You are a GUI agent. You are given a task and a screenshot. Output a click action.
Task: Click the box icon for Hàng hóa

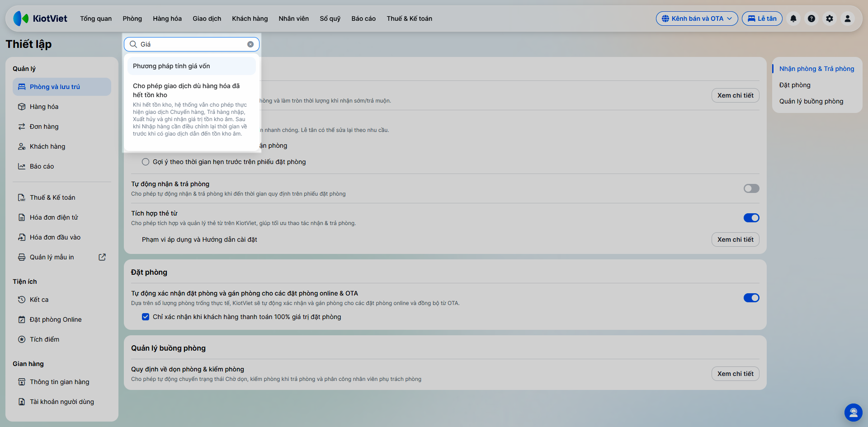point(22,107)
